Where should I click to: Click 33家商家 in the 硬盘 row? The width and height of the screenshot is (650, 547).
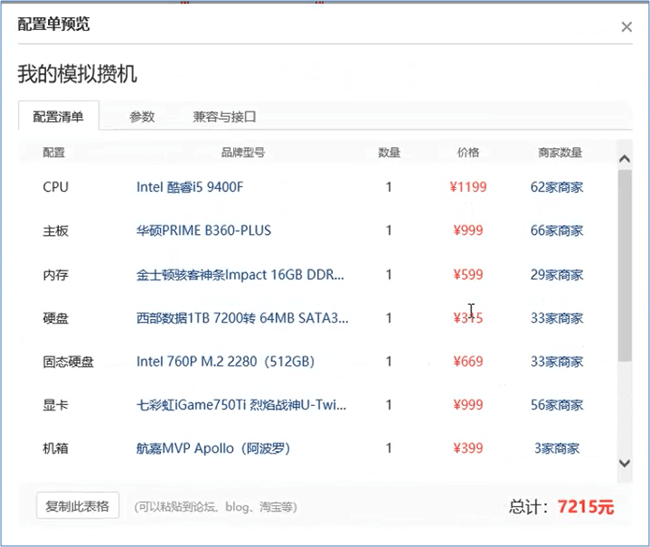[x=557, y=318]
